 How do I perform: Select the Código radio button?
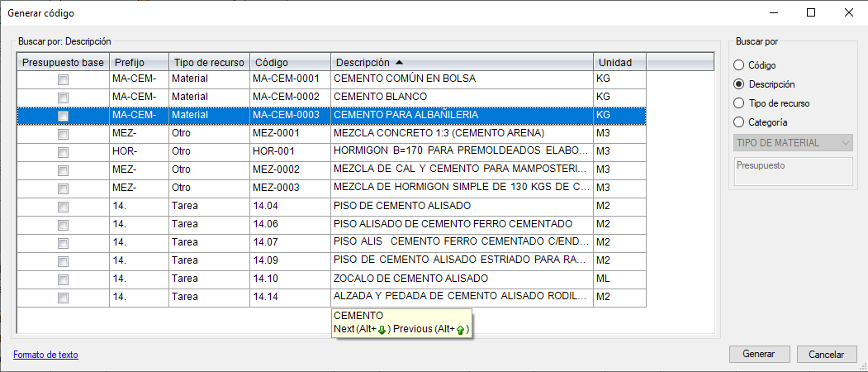pyautogui.click(x=740, y=64)
